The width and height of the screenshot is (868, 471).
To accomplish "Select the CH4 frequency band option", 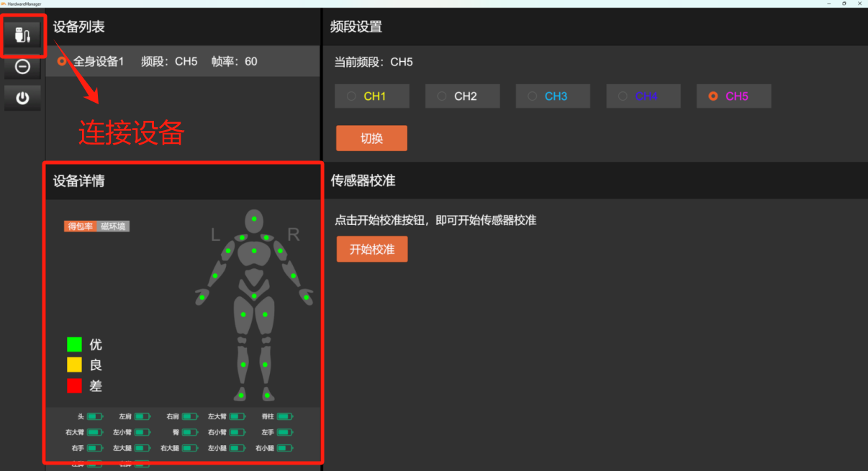I will (643, 96).
